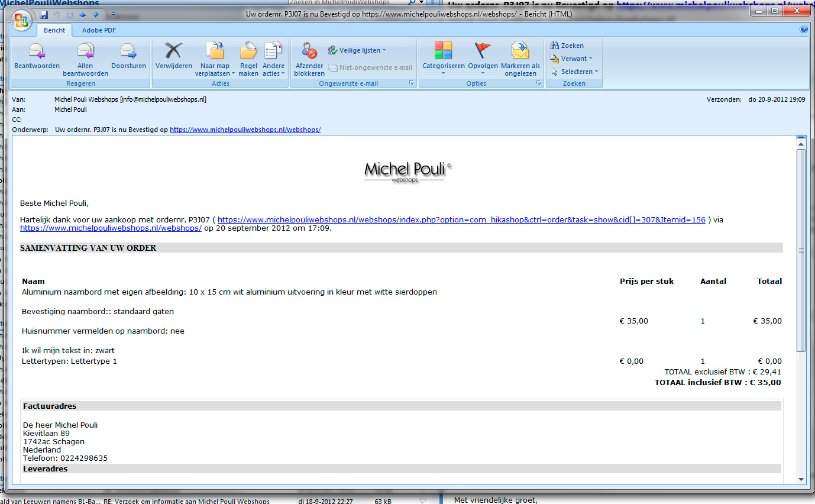815x504 pixels.
Task: Click the phone number 'Telefoon: 0224298635'
Action: coord(65,458)
